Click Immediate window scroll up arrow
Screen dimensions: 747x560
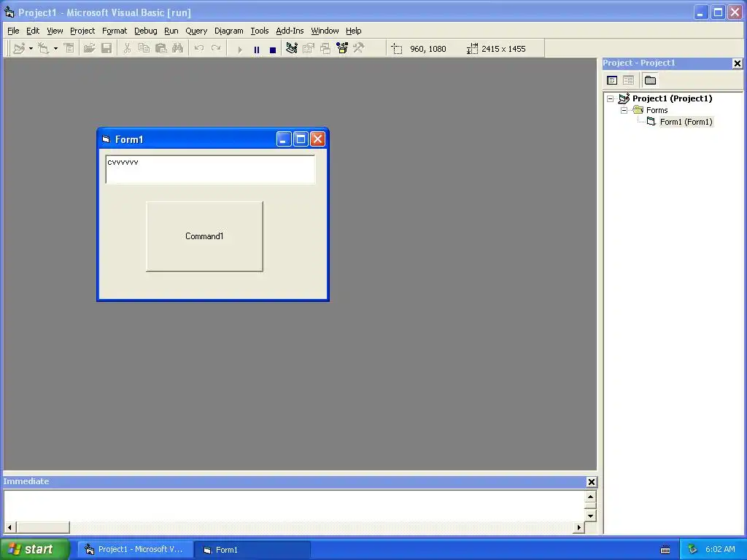click(590, 497)
